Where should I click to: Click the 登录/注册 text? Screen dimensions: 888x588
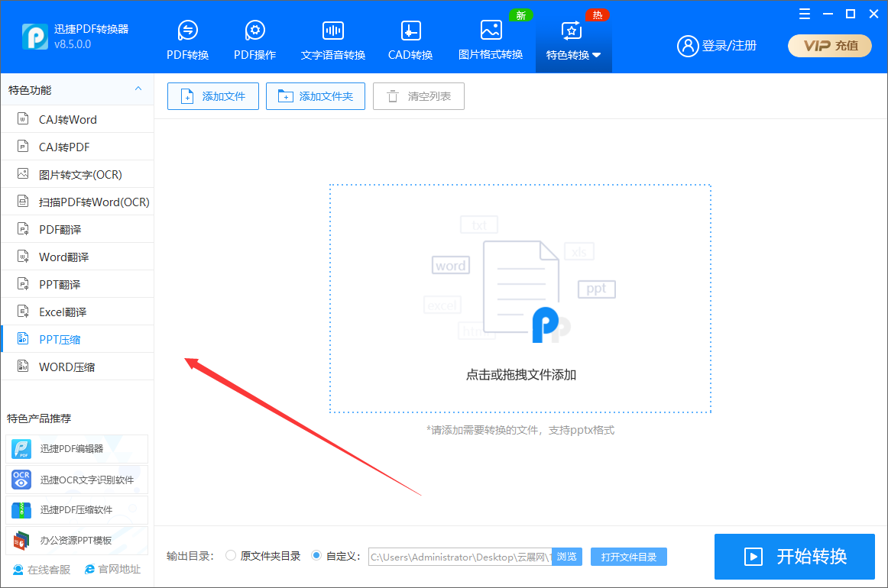point(729,46)
